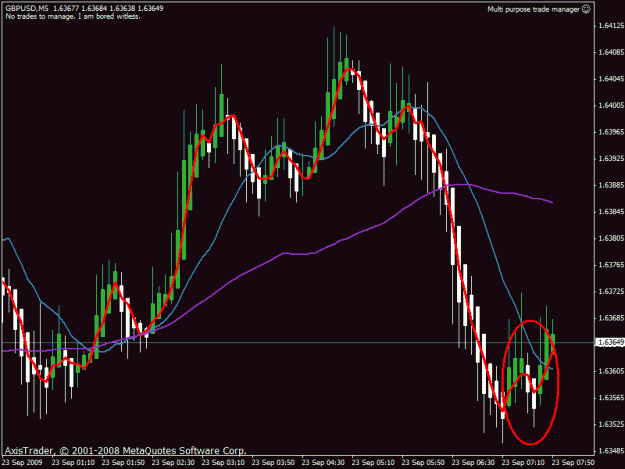Click time axis label '23 Sep 05:10'
The image size is (625, 469).
(373, 463)
